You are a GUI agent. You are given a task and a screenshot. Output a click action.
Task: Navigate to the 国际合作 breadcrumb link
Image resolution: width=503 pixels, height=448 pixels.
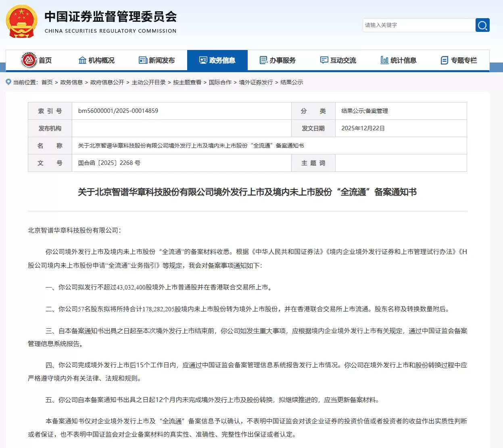(x=220, y=82)
